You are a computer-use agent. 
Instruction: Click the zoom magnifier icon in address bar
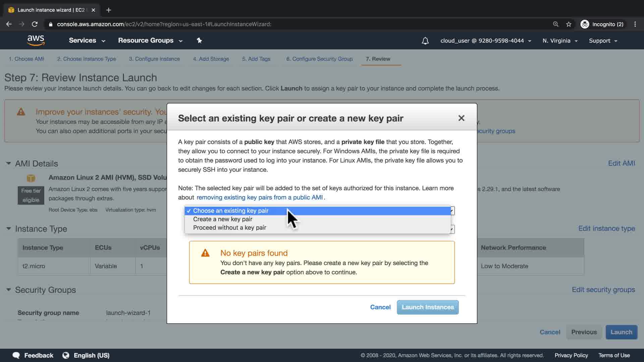[x=555, y=24]
